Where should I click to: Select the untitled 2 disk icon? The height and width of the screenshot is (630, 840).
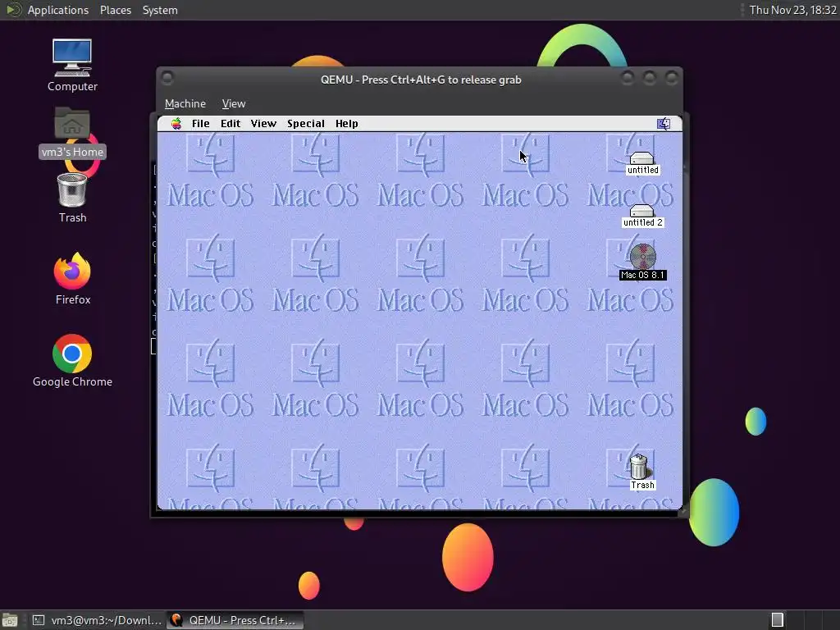[642, 216]
